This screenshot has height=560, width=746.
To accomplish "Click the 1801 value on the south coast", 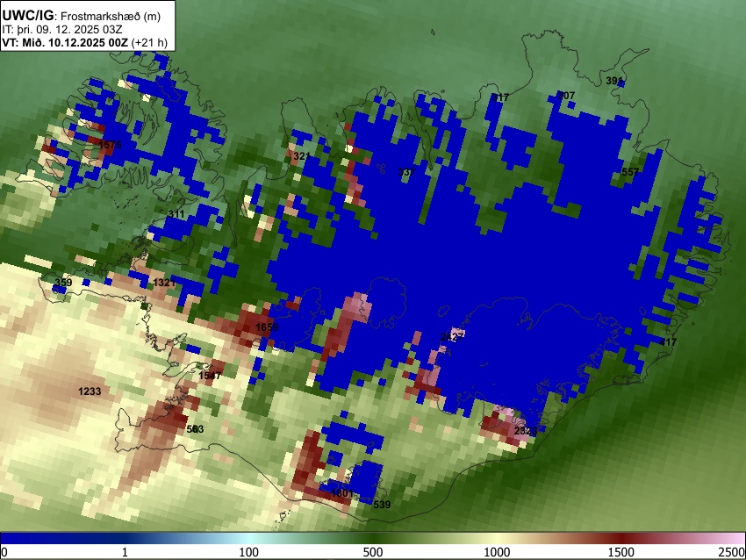I will pyautogui.click(x=342, y=493).
